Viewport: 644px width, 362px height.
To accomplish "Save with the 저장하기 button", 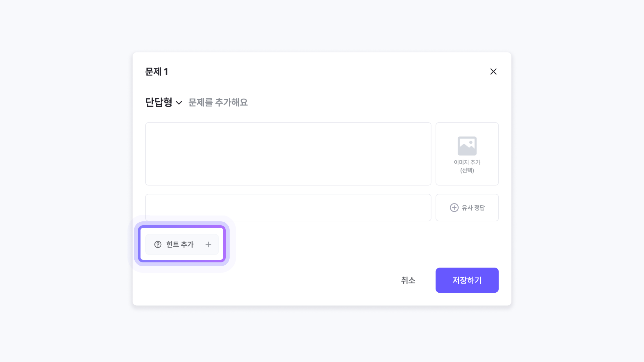I will tap(467, 280).
